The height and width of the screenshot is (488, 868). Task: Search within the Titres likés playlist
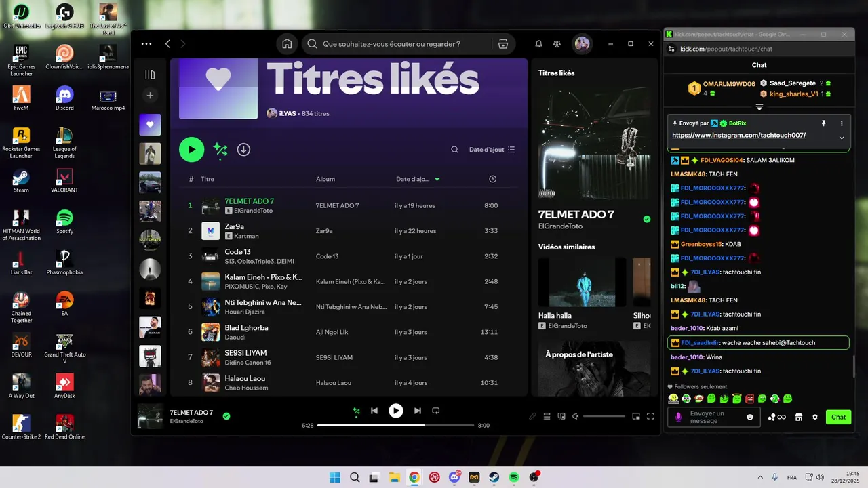pyautogui.click(x=455, y=150)
